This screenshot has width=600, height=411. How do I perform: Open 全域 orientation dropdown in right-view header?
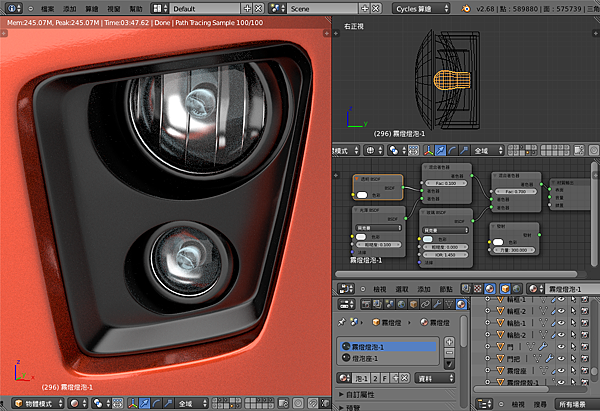pos(487,150)
